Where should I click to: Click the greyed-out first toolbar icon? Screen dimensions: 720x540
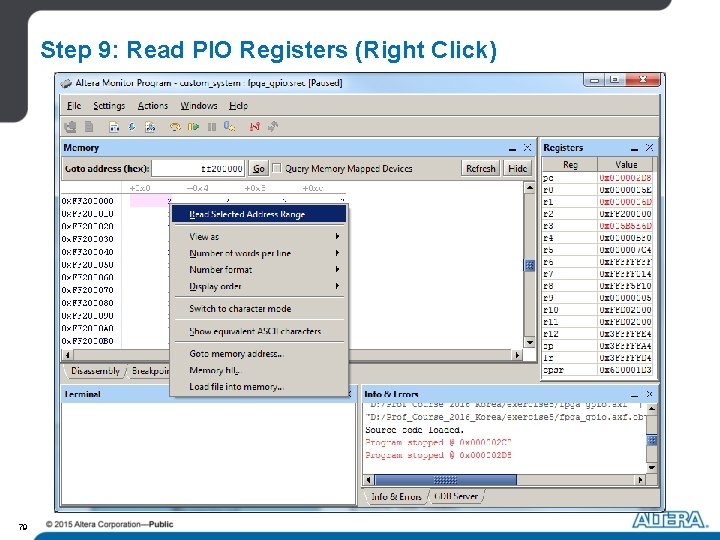click(70, 127)
